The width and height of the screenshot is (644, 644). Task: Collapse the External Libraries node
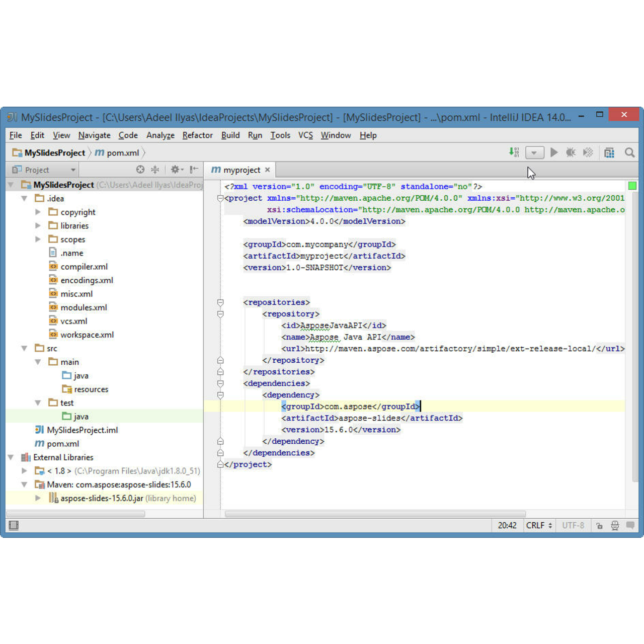(x=11, y=457)
